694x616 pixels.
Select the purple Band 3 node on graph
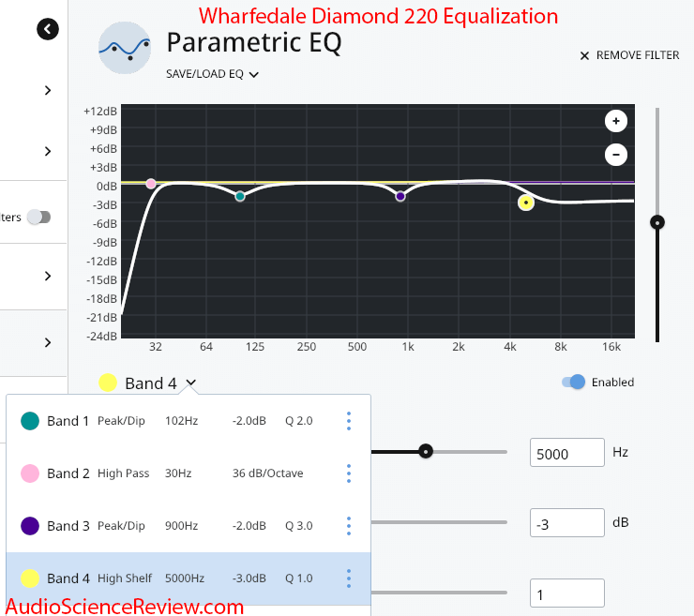pyautogui.click(x=400, y=196)
